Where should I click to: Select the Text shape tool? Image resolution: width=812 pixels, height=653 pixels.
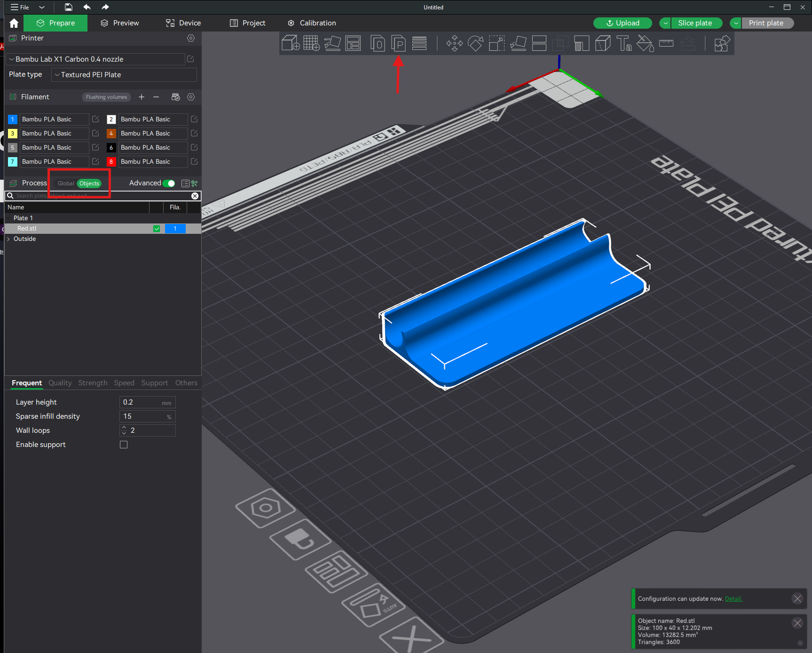tap(624, 43)
